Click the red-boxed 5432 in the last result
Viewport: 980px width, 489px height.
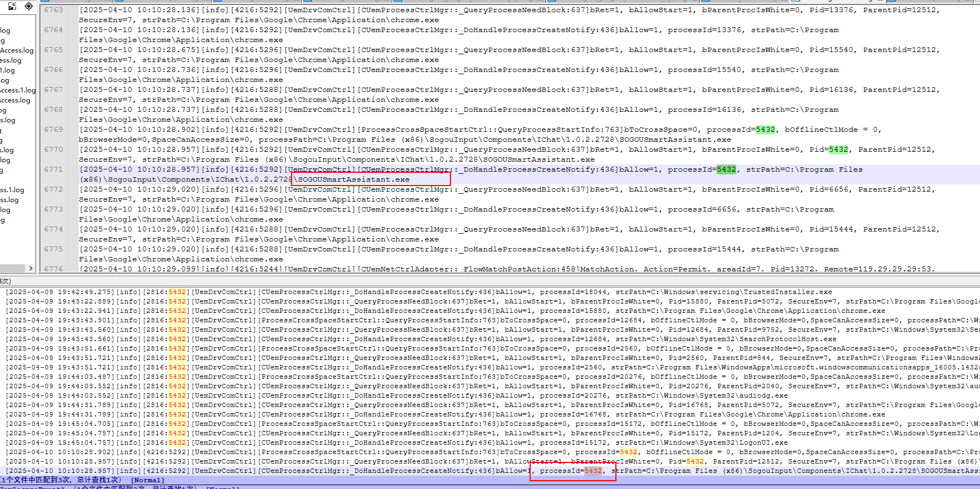593,471
